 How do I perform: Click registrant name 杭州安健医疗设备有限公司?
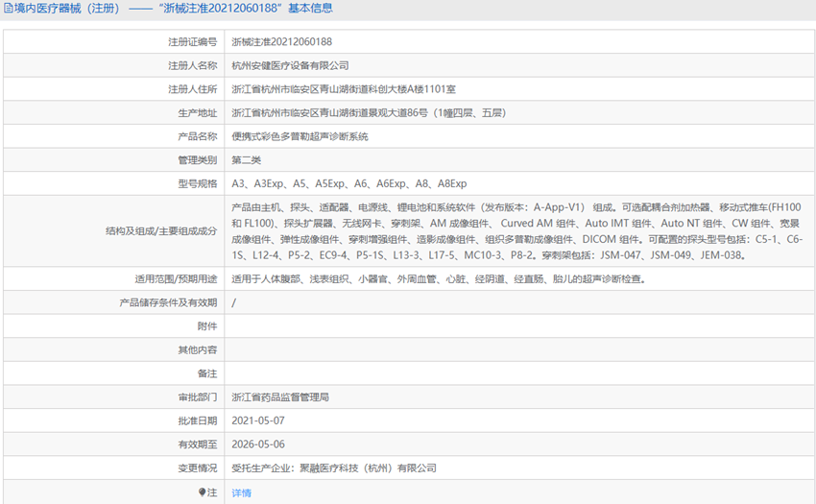point(290,65)
